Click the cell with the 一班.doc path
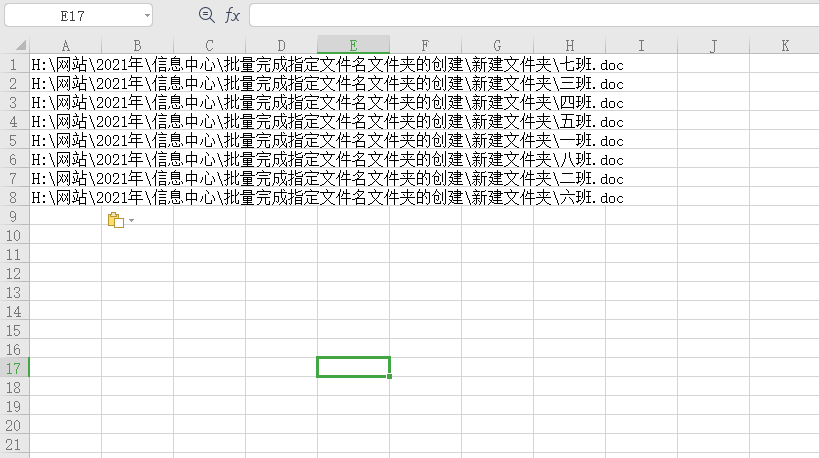This screenshot has width=819, height=458. [x=65, y=140]
